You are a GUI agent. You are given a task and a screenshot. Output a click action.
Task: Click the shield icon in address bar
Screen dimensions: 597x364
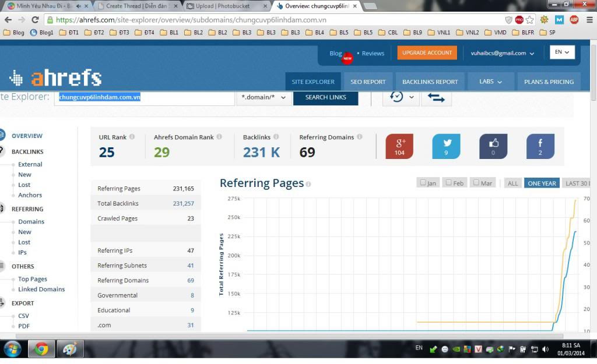tap(508, 20)
